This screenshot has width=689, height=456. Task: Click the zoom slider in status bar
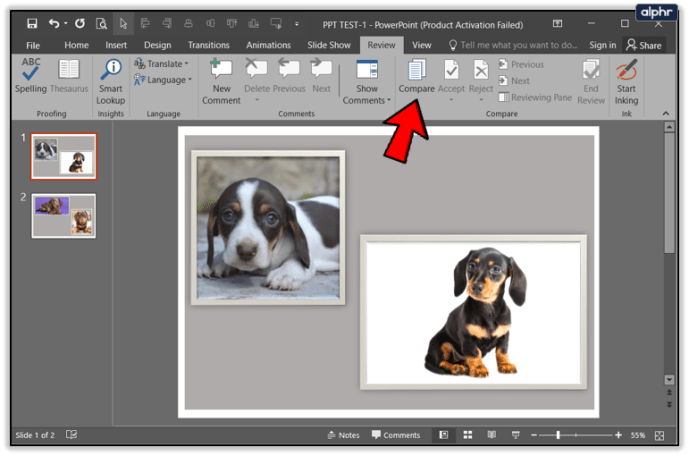click(x=558, y=436)
